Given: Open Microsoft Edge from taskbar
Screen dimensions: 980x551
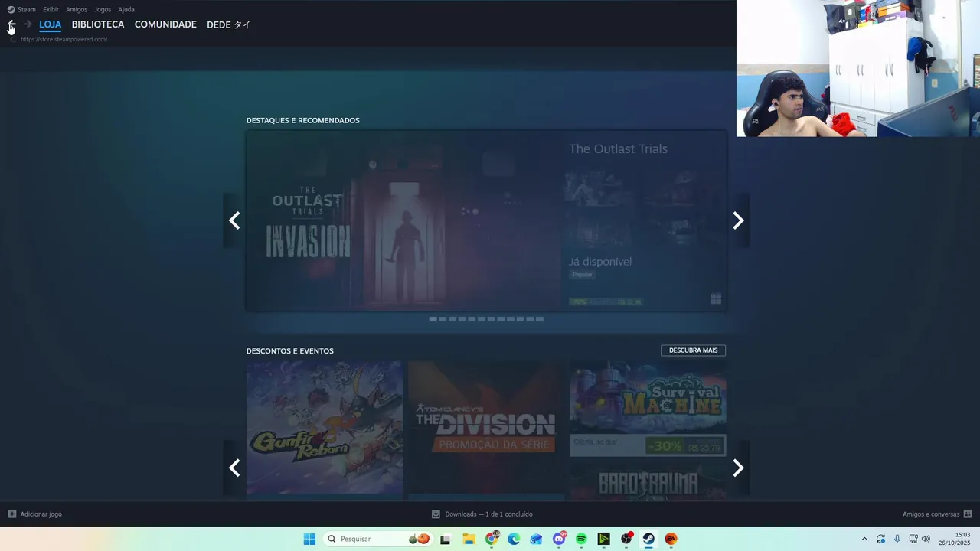Looking at the screenshot, I should coord(514,539).
